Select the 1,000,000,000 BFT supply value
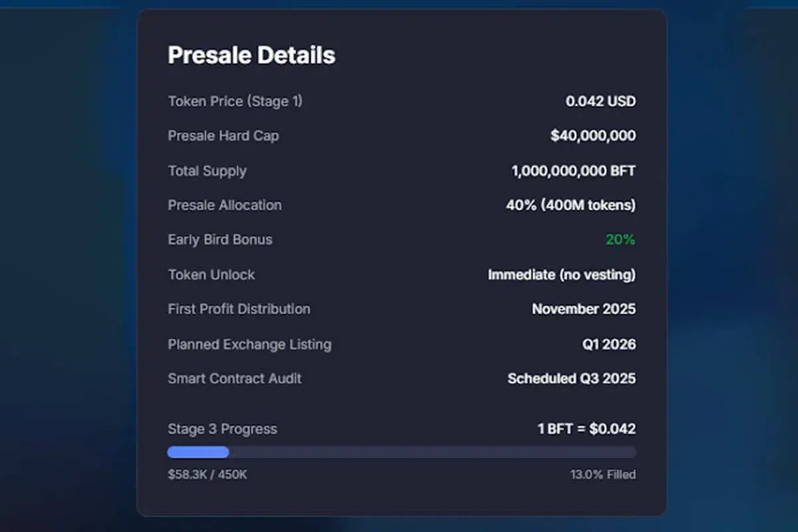The height and width of the screenshot is (532, 798). pos(573,171)
